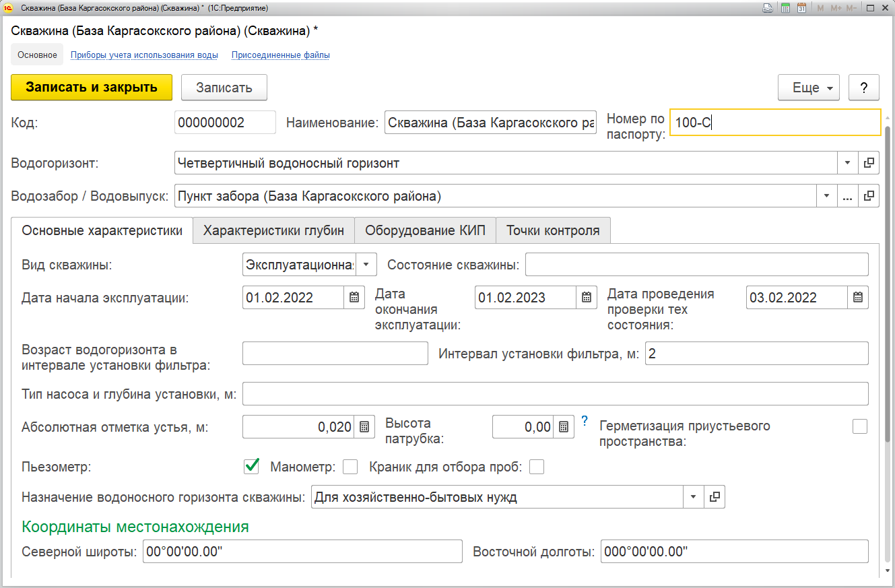Open the Водогоризонт linked item icon
This screenshot has height=588, width=895.
point(869,162)
